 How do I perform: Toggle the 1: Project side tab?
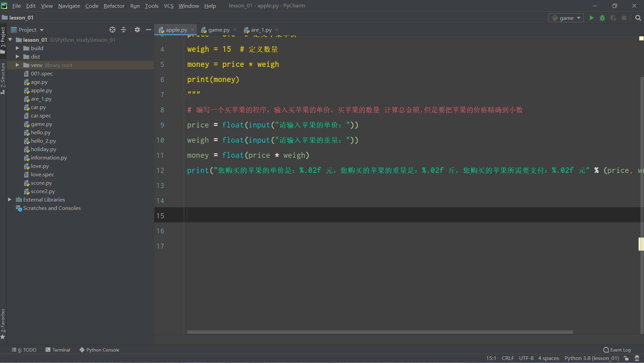pos(3,40)
